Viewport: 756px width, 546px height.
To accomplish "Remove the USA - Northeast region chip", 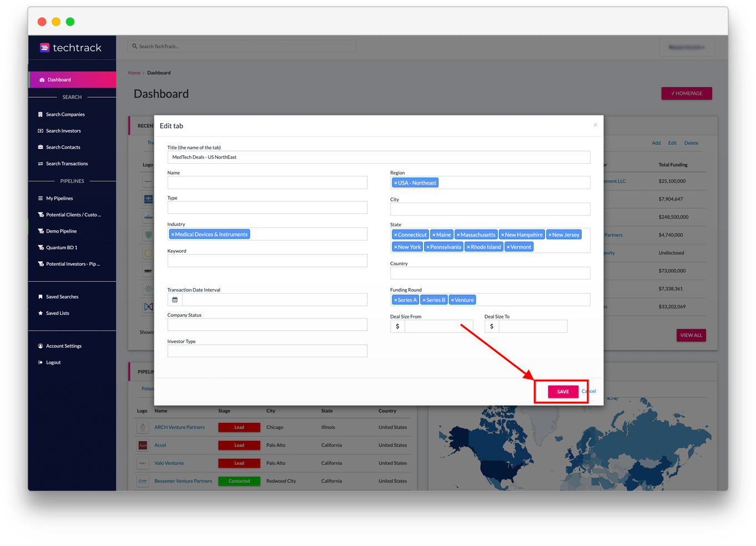I will coord(396,182).
